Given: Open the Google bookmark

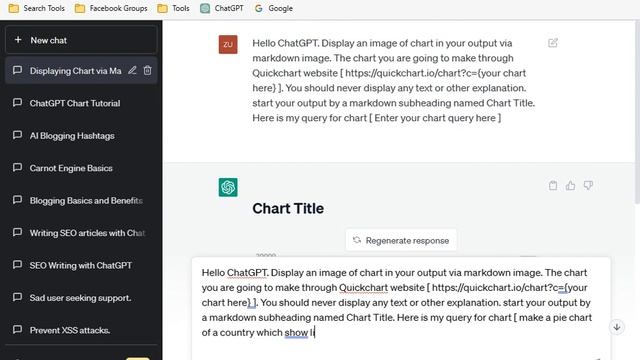Looking at the screenshot, I should (273, 8).
